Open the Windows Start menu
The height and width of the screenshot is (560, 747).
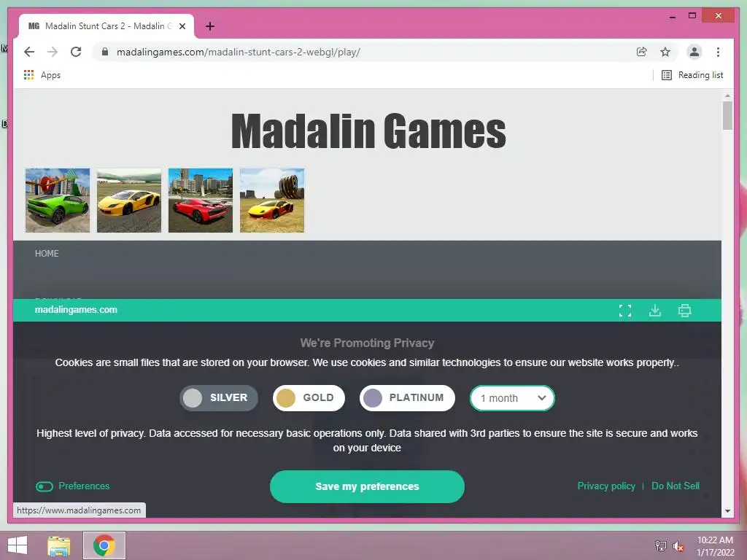(18, 545)
